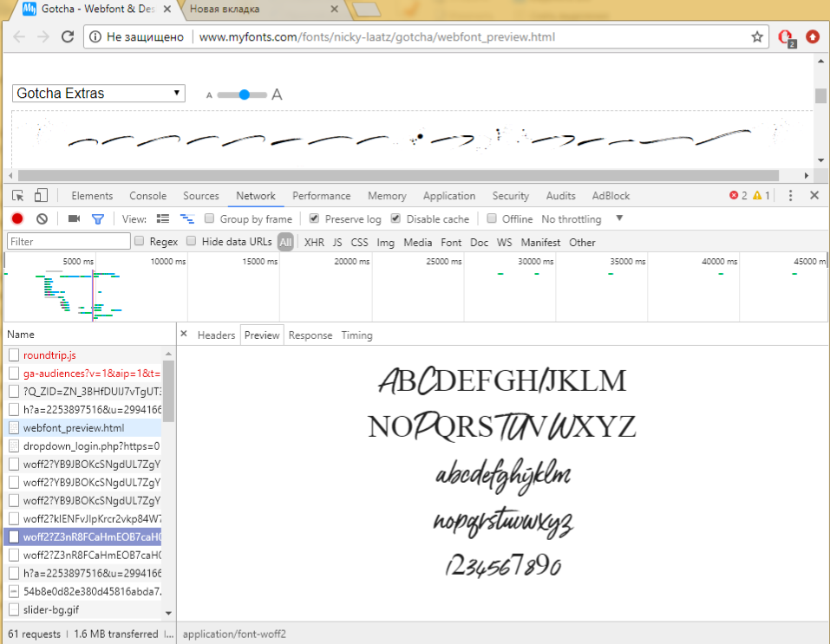Close the Новая вкладка tab
Screen dimensions: 830x644
pyautogui.click(x=334, y=9)
